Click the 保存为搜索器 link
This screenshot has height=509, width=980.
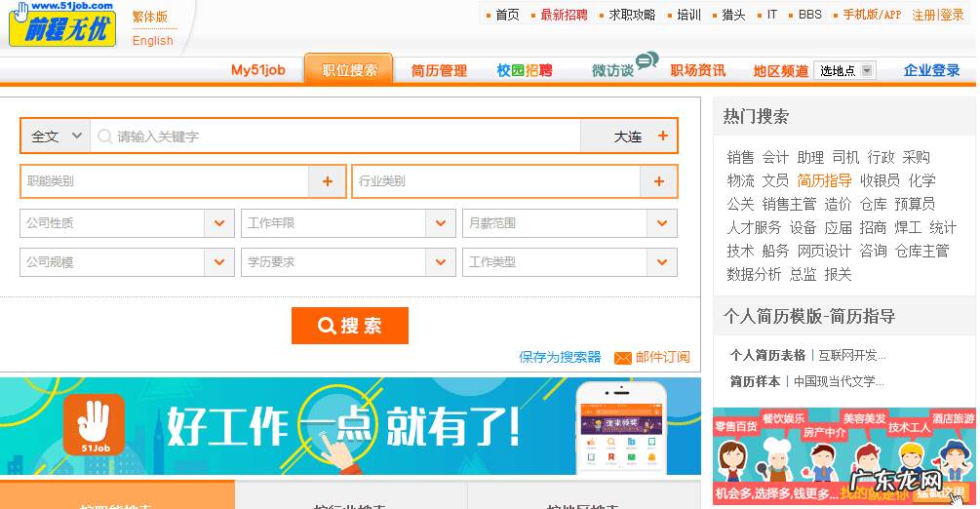(560, 358)
